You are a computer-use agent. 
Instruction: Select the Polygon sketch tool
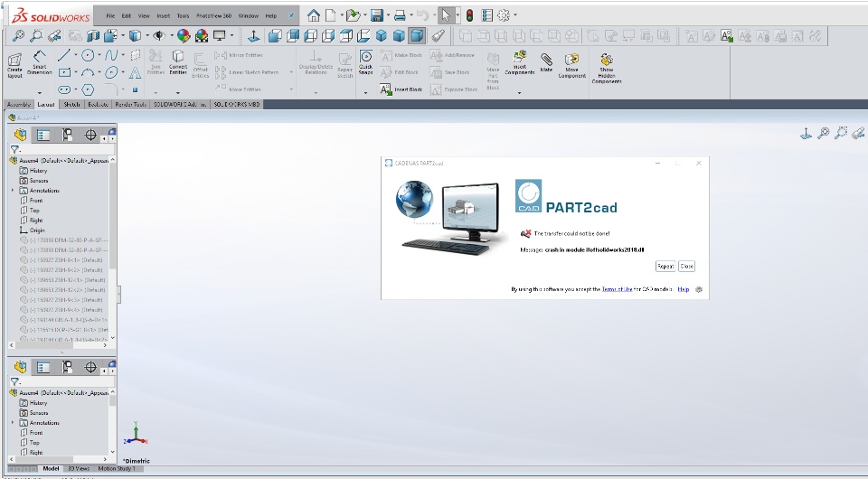click(x=88, y=89)
